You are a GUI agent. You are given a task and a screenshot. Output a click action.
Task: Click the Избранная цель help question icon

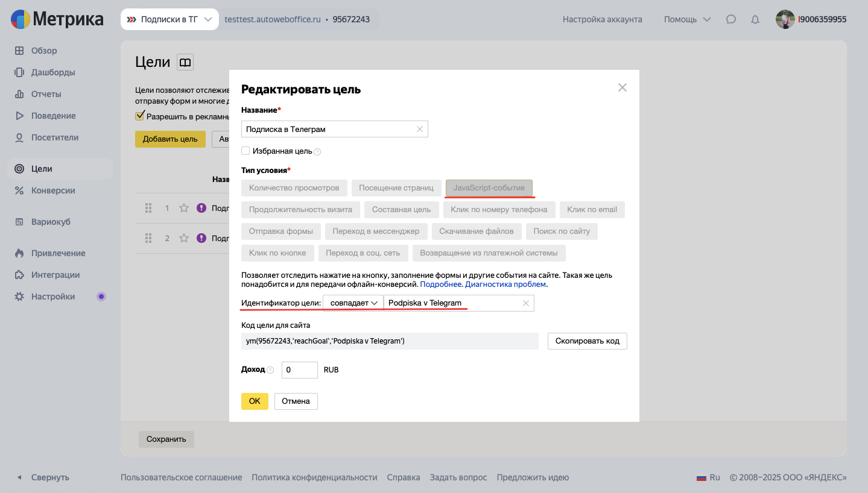click(317, 152)
